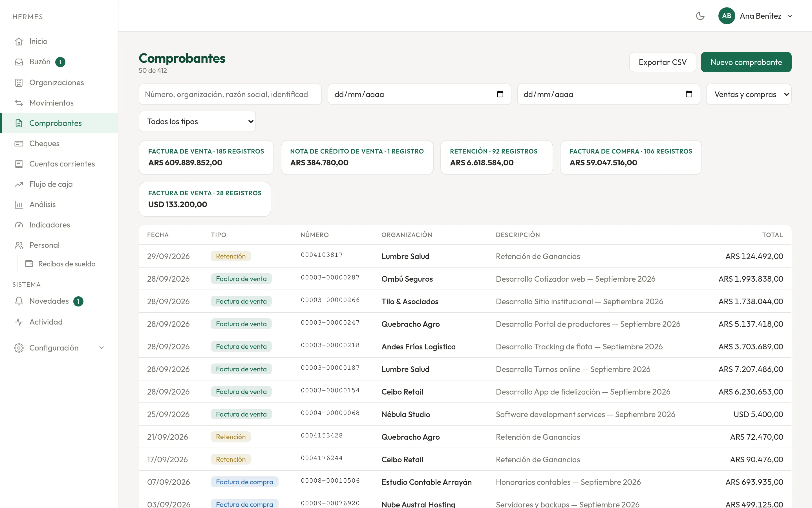Select the Factura de venta 185 registros card
The width and height of the screenshot is (812, 508).
[206, 157]
